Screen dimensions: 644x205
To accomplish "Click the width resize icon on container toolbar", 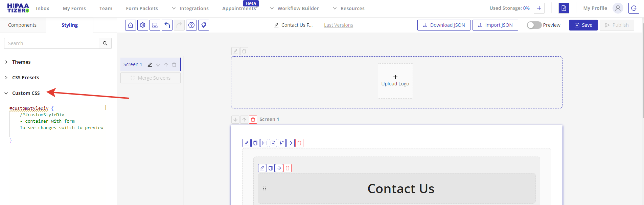I will point(264,143).
